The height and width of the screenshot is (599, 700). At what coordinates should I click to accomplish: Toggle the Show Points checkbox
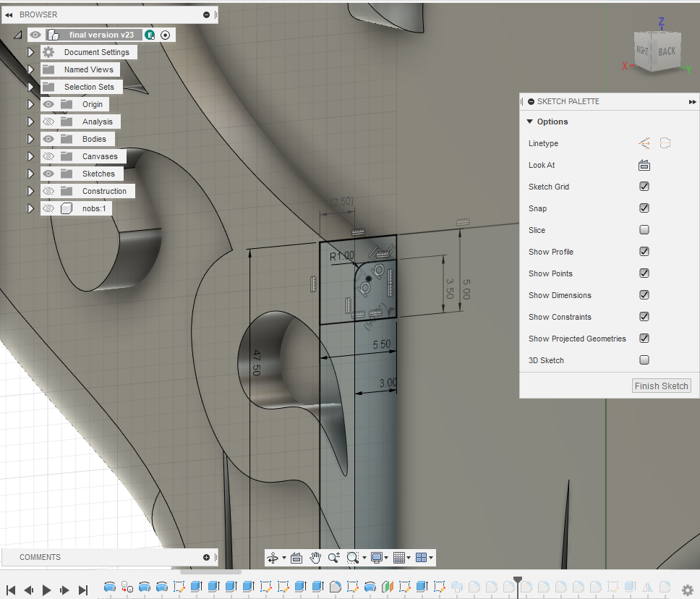tap(644, 273)
